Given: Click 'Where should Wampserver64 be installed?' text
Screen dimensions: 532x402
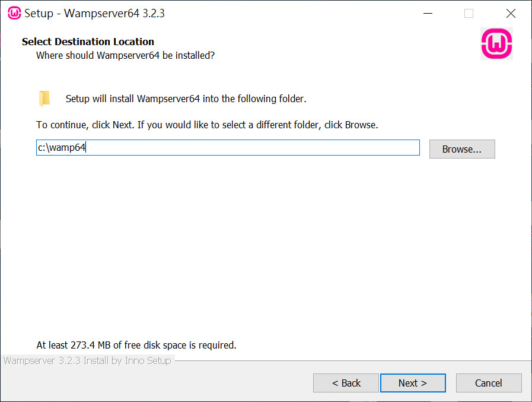Looking at the screenshot, I should pos(125,55).
